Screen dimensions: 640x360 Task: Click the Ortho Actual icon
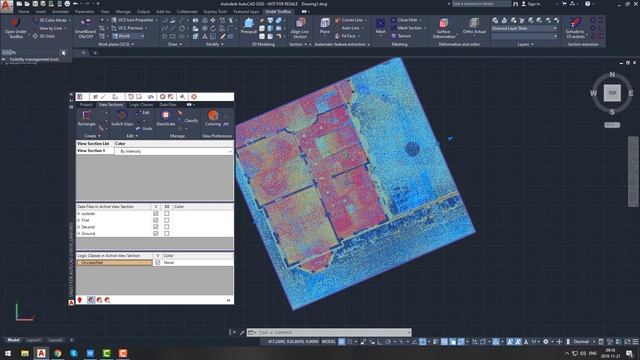click(x=474, y=23)
